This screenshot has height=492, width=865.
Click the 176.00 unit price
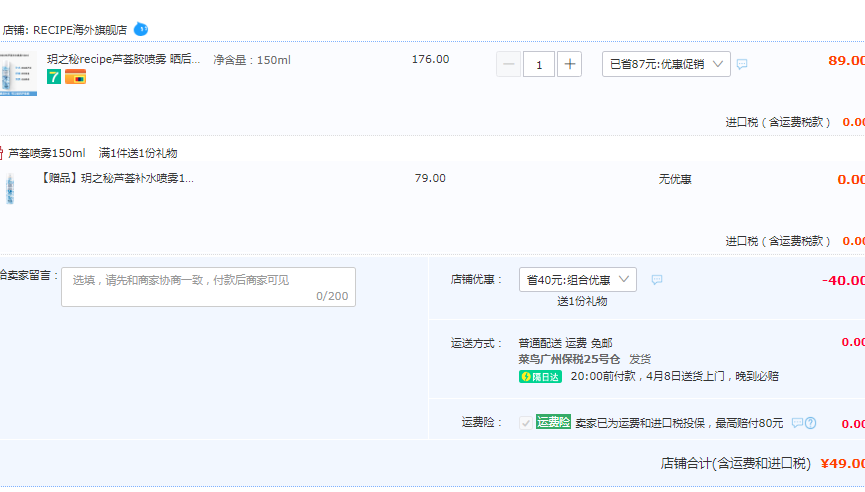point(430,59)
